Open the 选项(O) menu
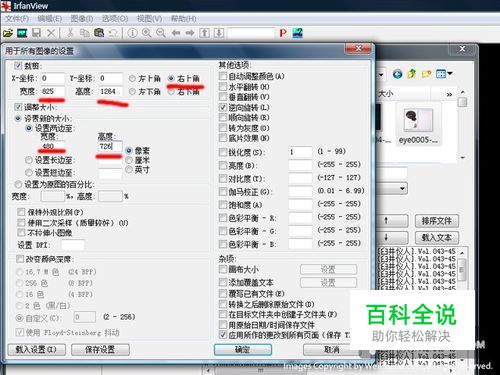500x375 pixels. pos(115,19)
